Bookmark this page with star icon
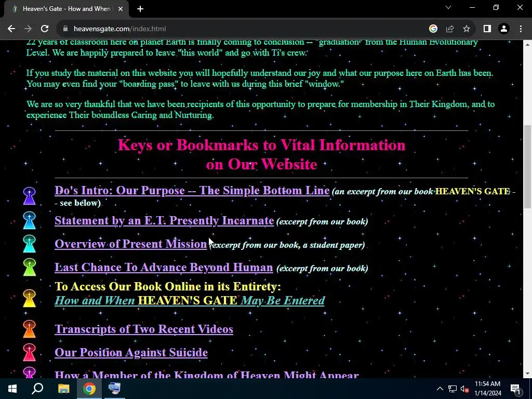Screen dimensions: 532x399 [x=467, y=29]
